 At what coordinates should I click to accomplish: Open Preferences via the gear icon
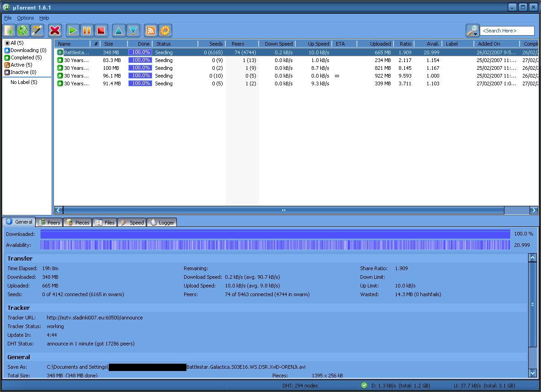(165, 31)
